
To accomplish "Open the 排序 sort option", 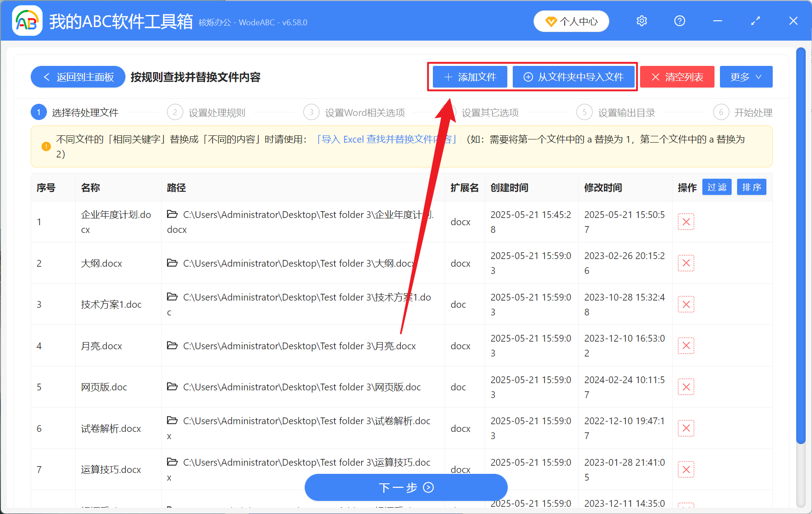I will tap(751, 187).
